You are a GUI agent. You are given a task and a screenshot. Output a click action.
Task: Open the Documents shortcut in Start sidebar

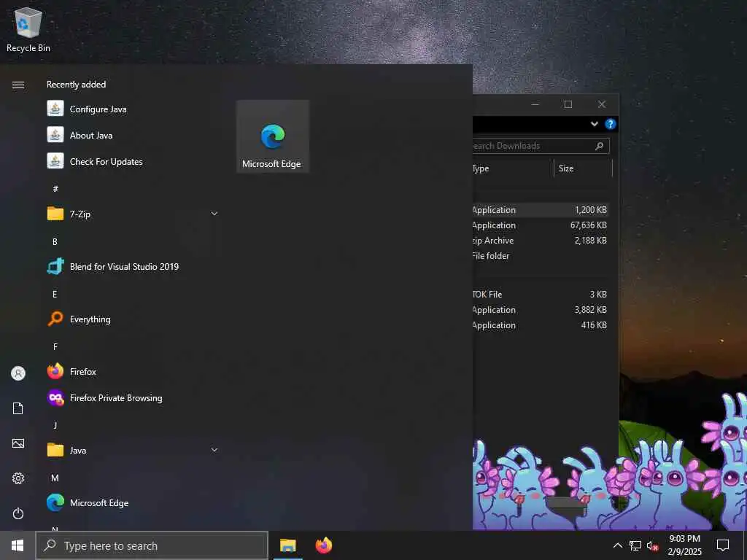(x=18, y=408)
